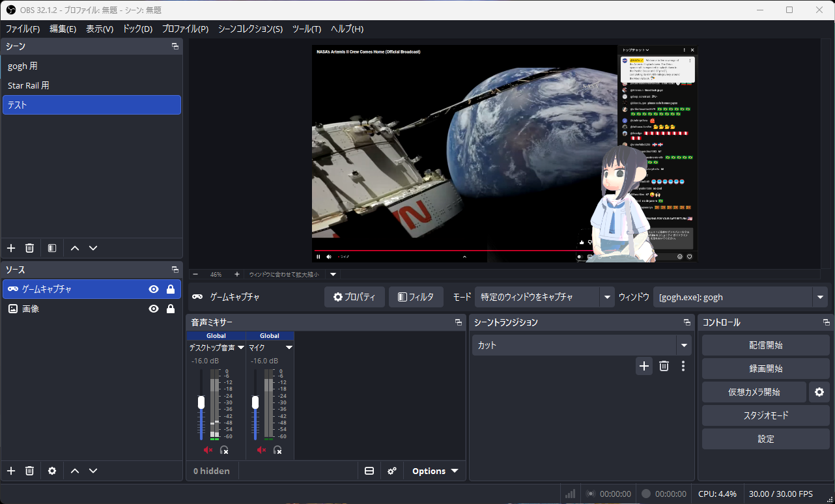Image resolution: width=835 pixels, height=504 pixels.
Task: Open virtual camera settings gear
Action: tap(819, 392)
